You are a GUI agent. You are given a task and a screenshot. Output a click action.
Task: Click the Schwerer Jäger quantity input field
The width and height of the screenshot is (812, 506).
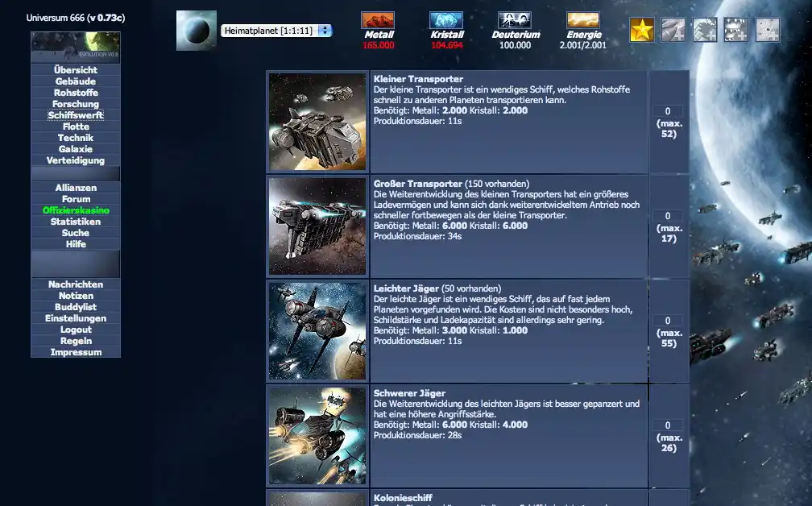[669, 423]
